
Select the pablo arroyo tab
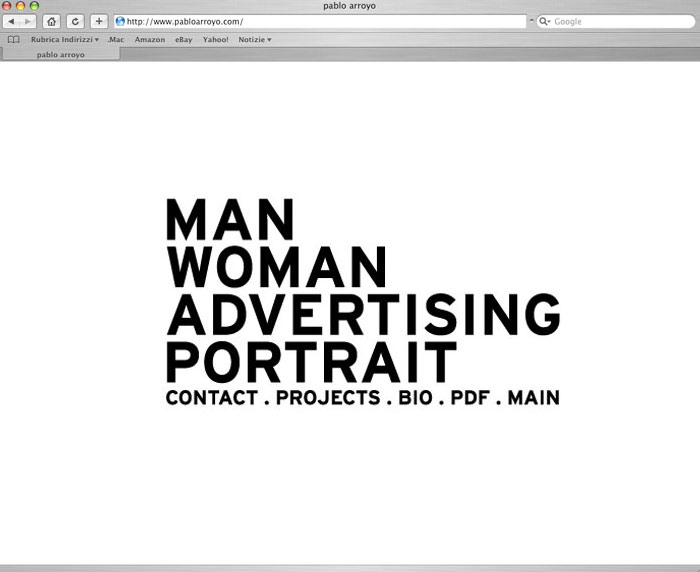[x=61, y=54]
